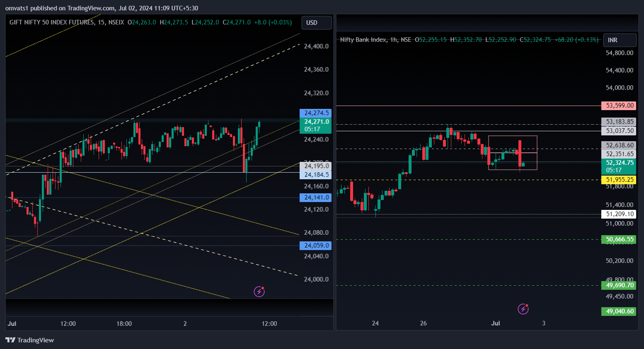Image resolution: width=644 pixels, height=349 pixels.
Task: Click the 54,000.00 axis value
Action: (620, 88)
